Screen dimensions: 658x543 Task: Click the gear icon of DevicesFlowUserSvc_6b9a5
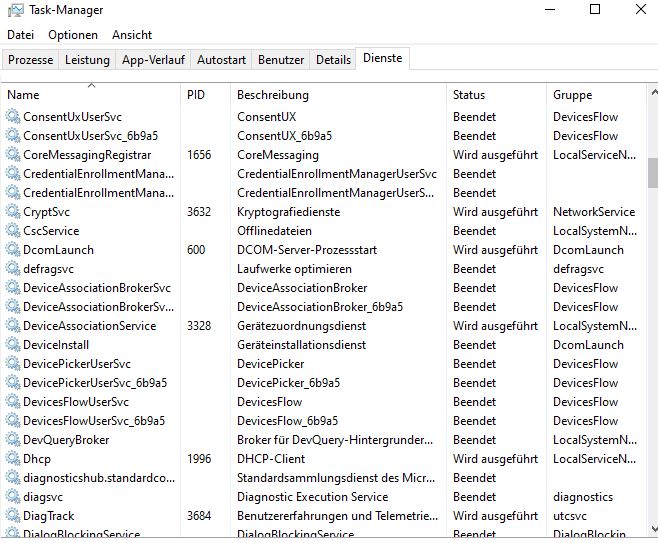click(x=13, y=420)
